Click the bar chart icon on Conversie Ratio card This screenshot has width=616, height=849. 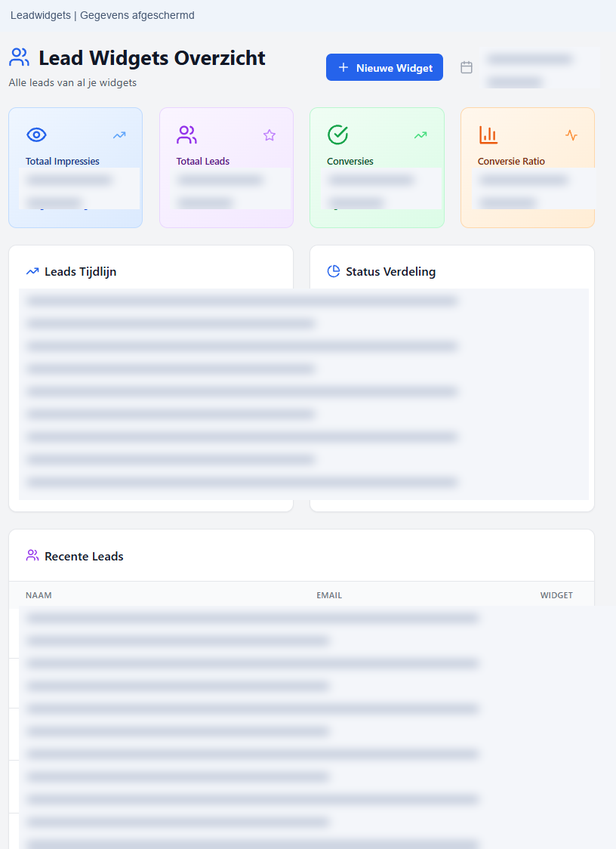[488, 134]
